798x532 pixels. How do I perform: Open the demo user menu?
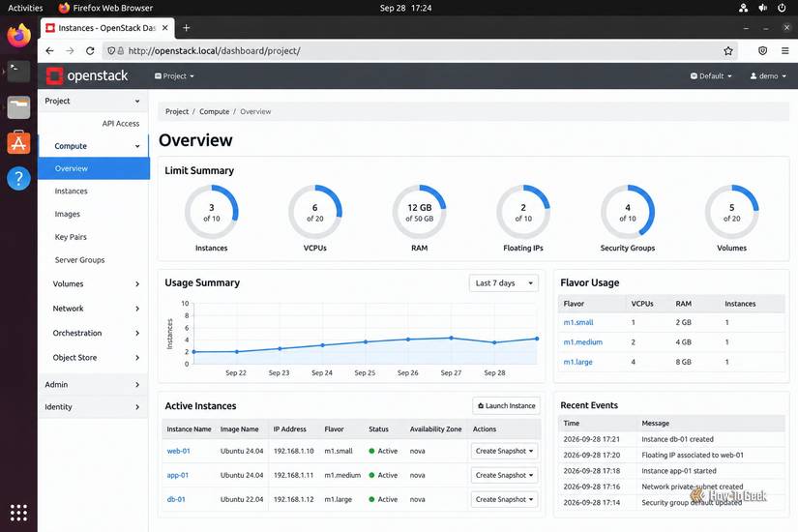coord(768,75)
